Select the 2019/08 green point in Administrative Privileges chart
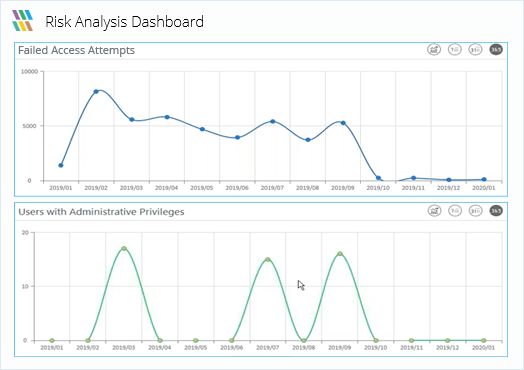The height and width of the screenshot is (370, 524). (304, 341)
